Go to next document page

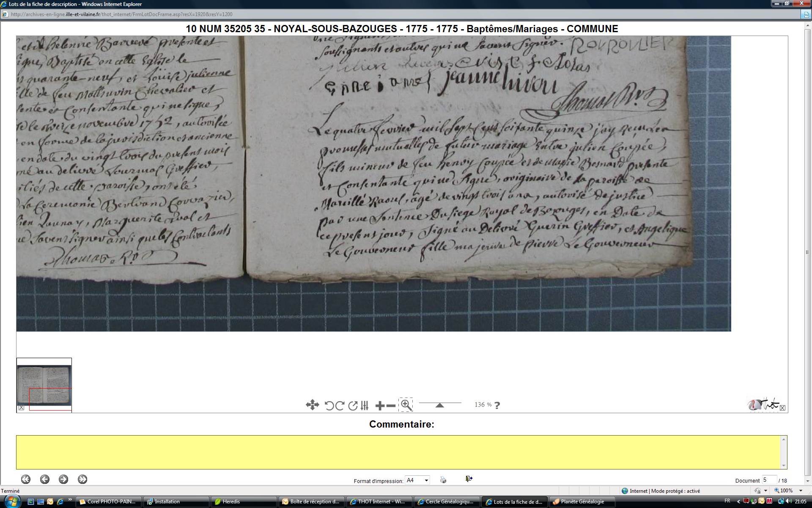pos(63,479)
